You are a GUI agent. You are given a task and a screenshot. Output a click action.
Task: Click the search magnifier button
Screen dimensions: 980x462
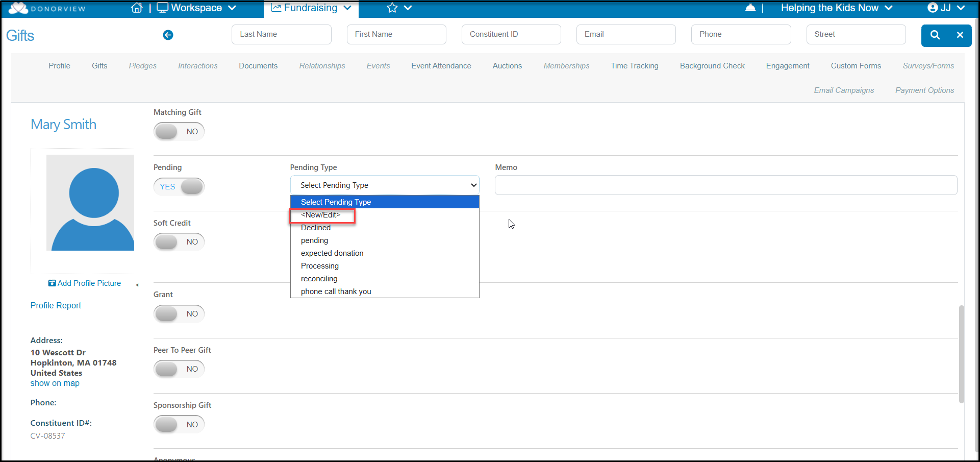pos(935,35)
